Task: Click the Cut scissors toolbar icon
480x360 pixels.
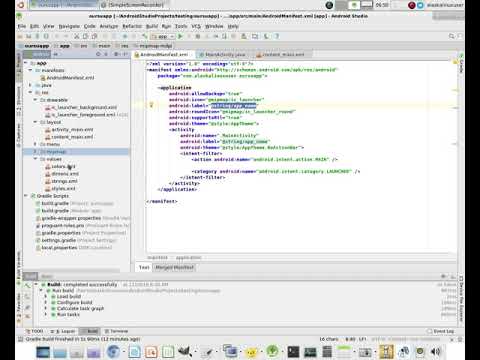Action: pyautogui.click(x=77, y=36)
